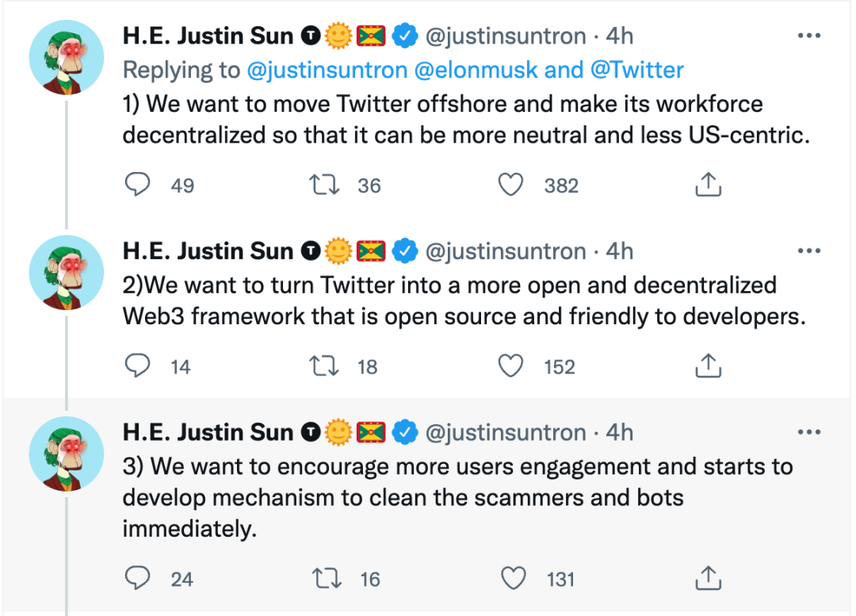Share the Web3 framework tweet
The height and width of the screenshot is (616, 856).
(707, 366)
